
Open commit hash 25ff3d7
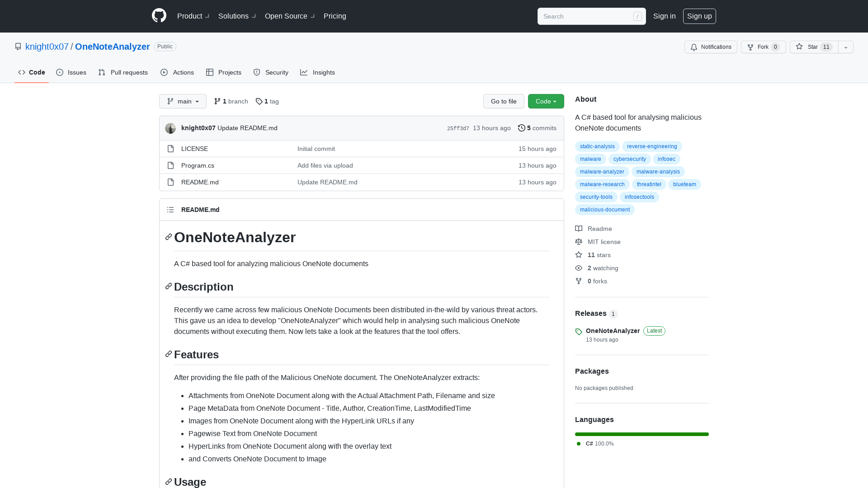(x=458, y=128)
